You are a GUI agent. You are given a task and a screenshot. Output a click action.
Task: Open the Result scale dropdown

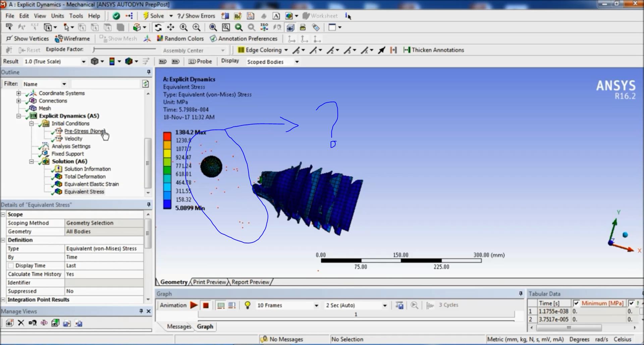pos(84,61)
